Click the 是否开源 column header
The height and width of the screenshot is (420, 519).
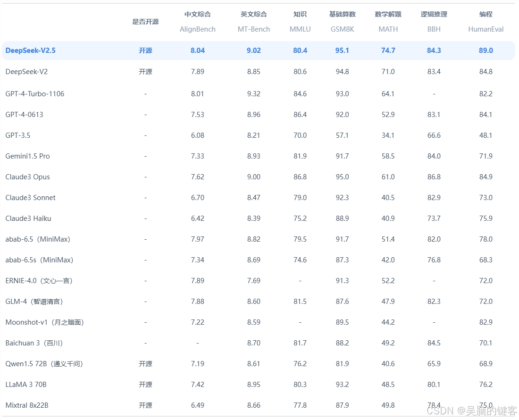(145, 22)
